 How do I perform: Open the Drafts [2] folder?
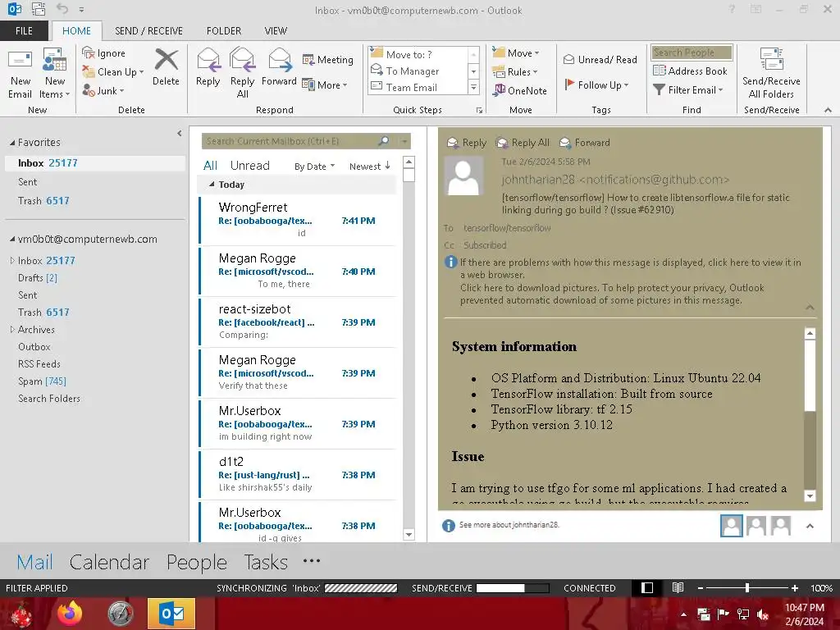(38, 277)
